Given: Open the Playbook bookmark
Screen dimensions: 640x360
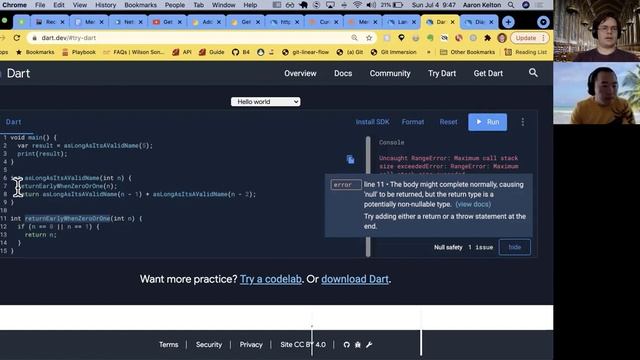Looking at the screenshot, I should [x=79, y=52].
